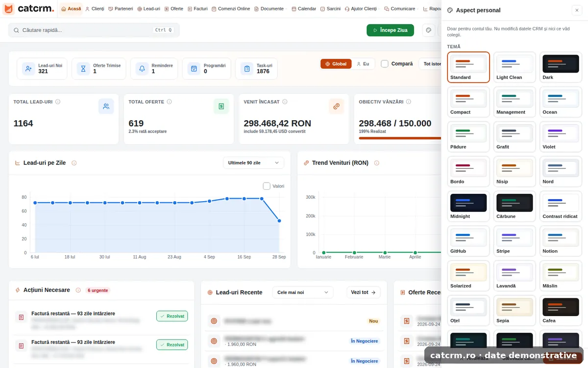Screen dimensions: 588x368
Task: Apply the Sepia theme
Action: 514,311
